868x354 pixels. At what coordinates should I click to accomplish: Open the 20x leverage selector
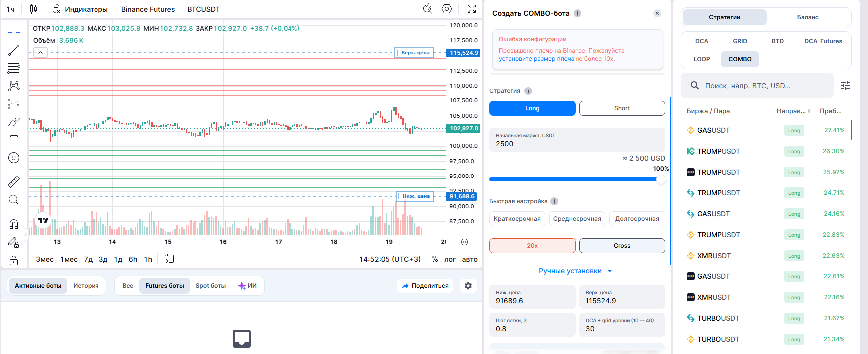(532, 246)
